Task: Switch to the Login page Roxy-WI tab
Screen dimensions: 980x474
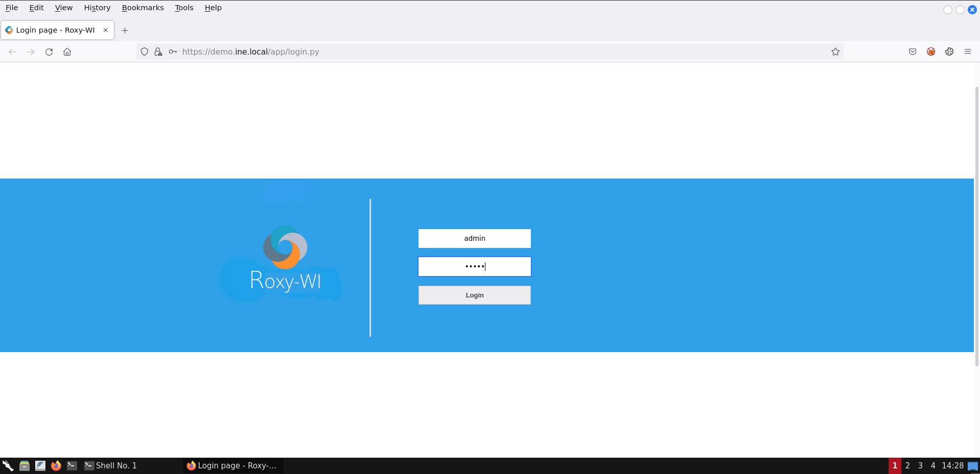Action: [56, 30]
